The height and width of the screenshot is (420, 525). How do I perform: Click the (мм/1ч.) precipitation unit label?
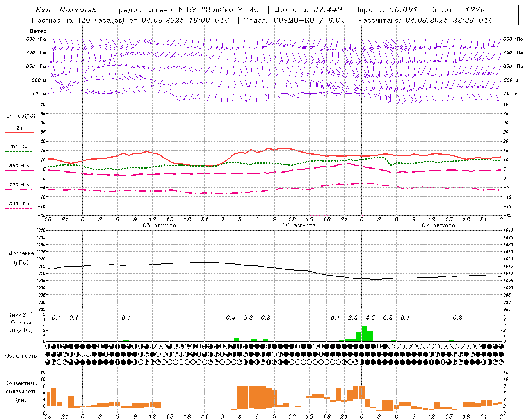[x=21, y=330]
